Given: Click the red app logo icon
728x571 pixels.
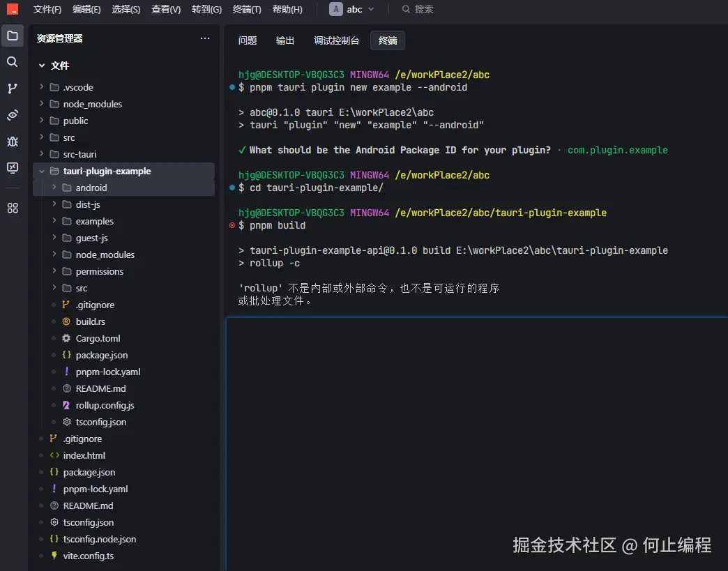Looking at the screenshot, I should (13, 9).
